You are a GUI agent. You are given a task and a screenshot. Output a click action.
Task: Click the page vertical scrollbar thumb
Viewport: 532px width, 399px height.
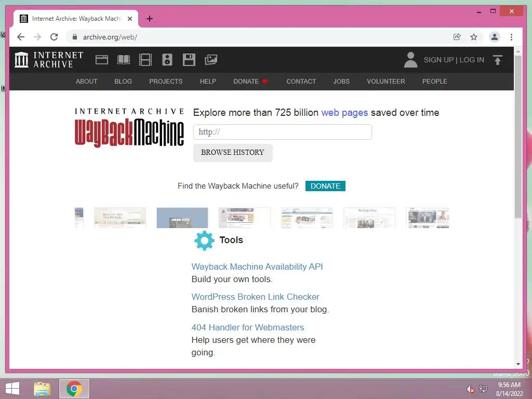coord(518,137)
